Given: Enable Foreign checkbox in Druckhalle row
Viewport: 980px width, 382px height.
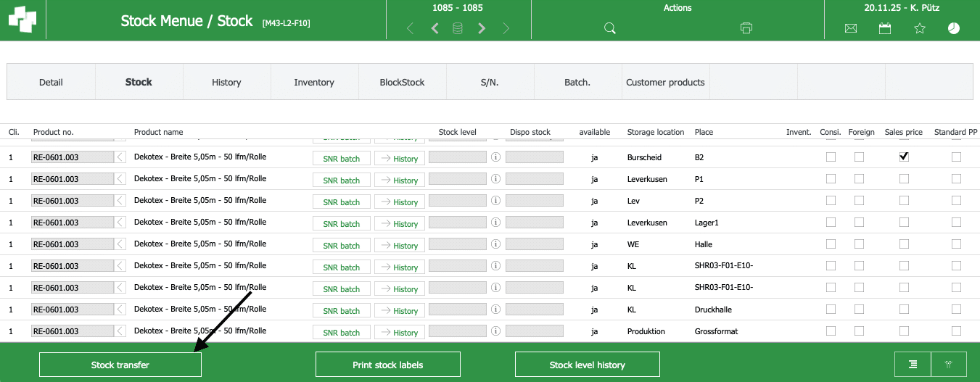Looking at the screenshot, I should coord(859,310).
